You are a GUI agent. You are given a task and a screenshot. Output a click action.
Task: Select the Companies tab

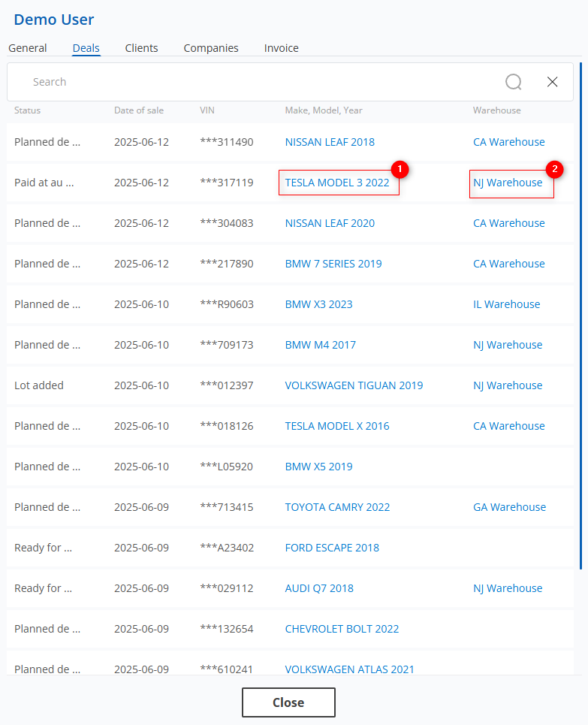(211, 48)
